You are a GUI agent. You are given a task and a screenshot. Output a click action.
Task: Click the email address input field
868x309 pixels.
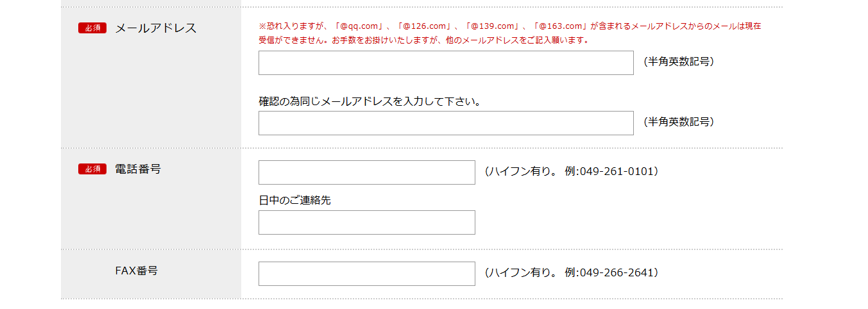click(x=446, y=63)
